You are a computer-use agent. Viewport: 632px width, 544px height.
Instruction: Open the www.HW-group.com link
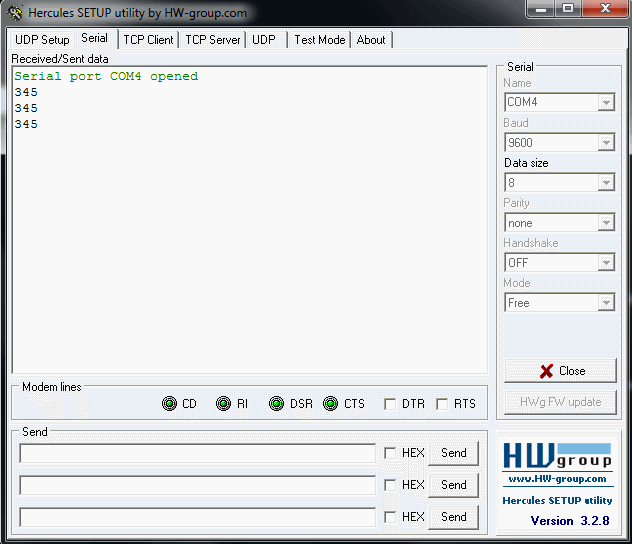557,479
